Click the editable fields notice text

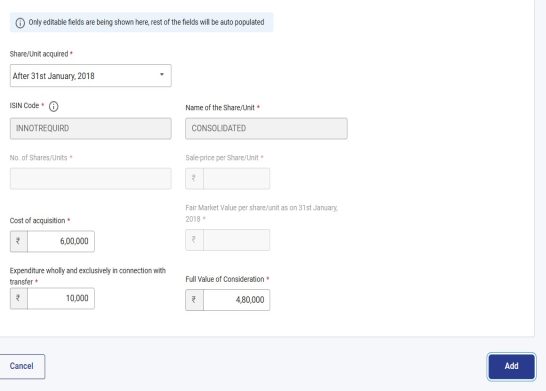pyautogui.click(x=146, y=22)
